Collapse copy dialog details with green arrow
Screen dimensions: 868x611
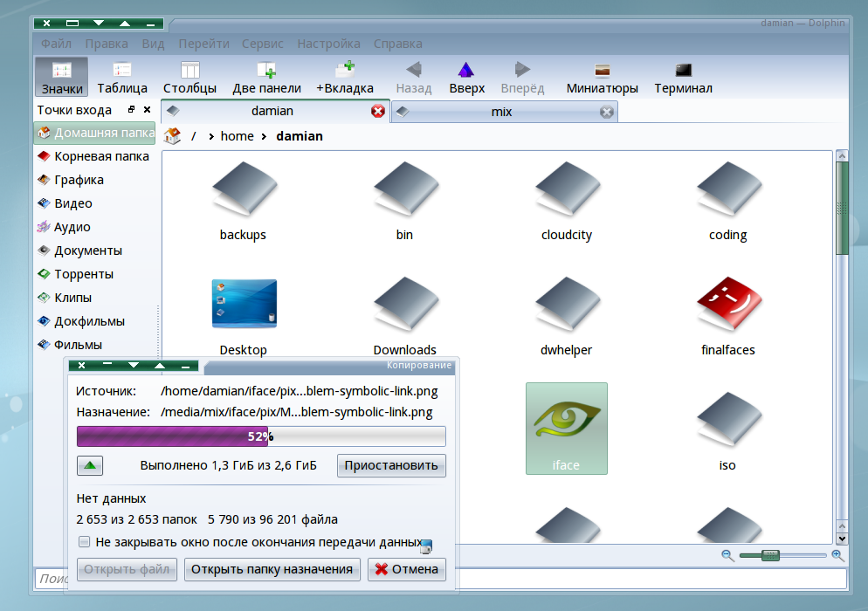pyautogui.click(x=90, y=465)
